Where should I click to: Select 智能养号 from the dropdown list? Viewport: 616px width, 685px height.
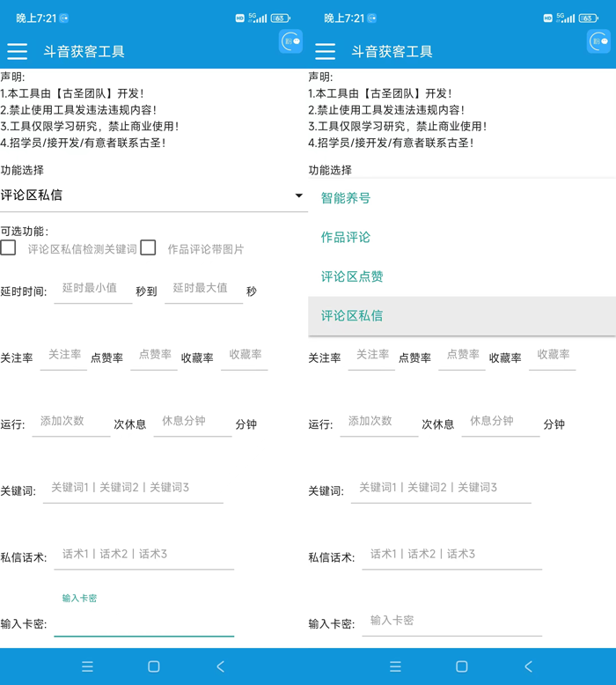click(346, 198)
